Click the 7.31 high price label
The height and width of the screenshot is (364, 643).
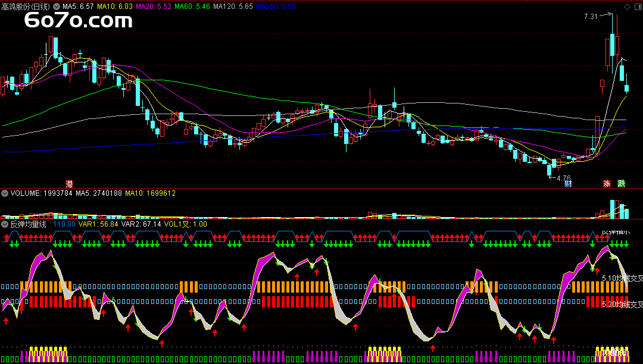pos(591,16)
